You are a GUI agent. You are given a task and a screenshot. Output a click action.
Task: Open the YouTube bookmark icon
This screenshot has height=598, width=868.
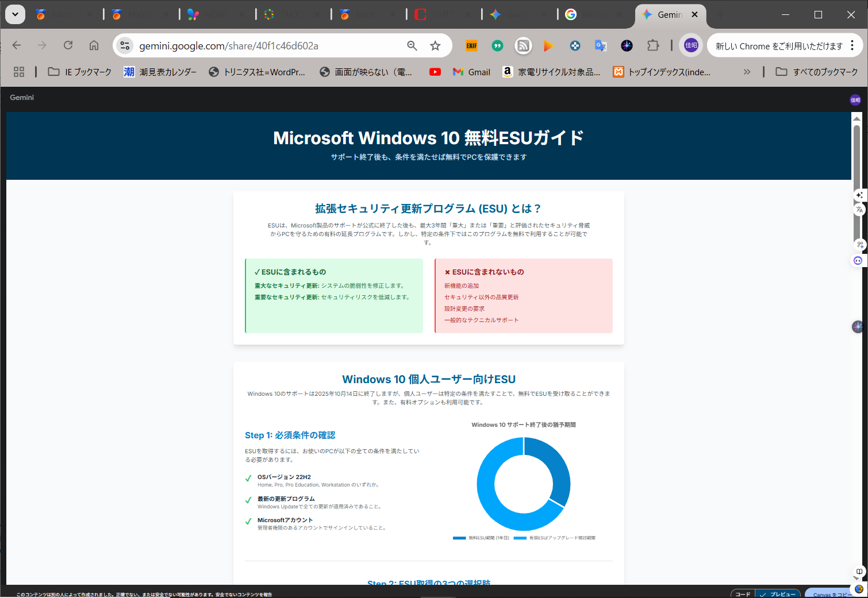point(435,72)
